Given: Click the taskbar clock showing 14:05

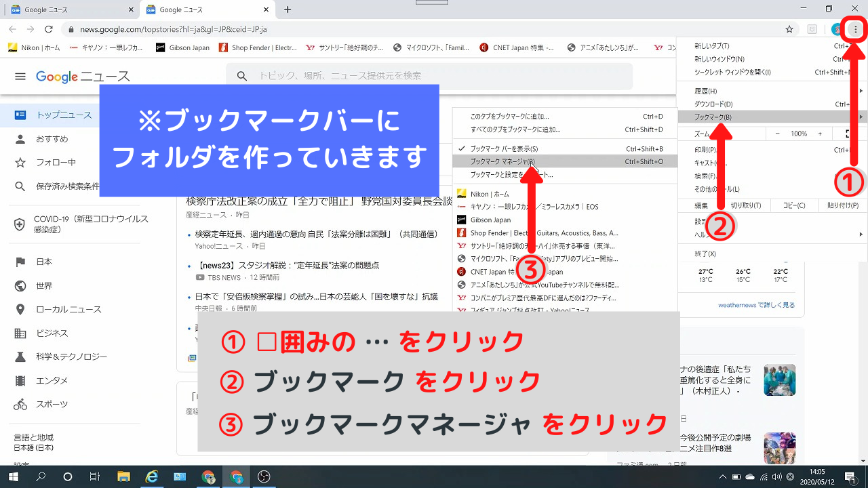Looking at the screenshot, I should tap(817, 476).
